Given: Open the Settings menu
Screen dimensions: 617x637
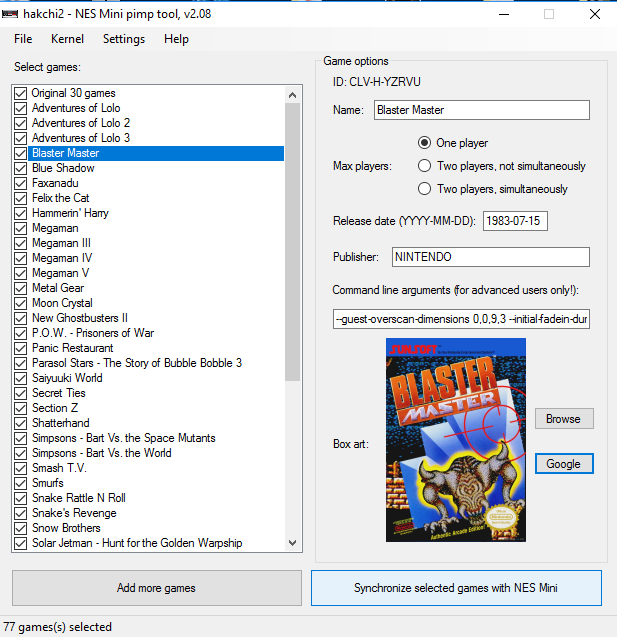Looking at the screenshot, I should [123, 39].
